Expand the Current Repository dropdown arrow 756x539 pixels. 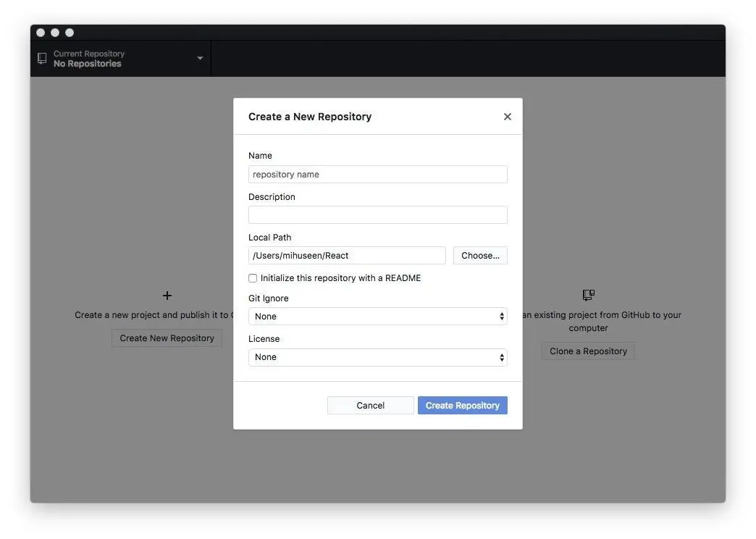pyautogui.click(x=200, y=59)
